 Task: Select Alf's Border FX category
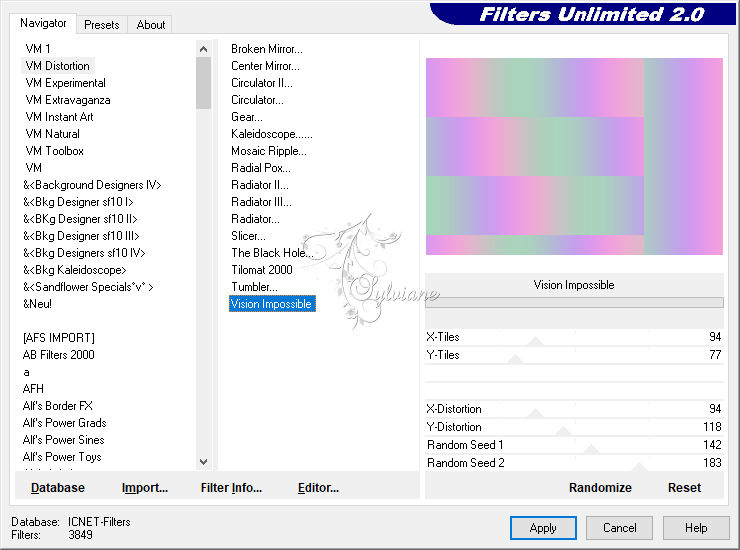(x=58, y=406)
